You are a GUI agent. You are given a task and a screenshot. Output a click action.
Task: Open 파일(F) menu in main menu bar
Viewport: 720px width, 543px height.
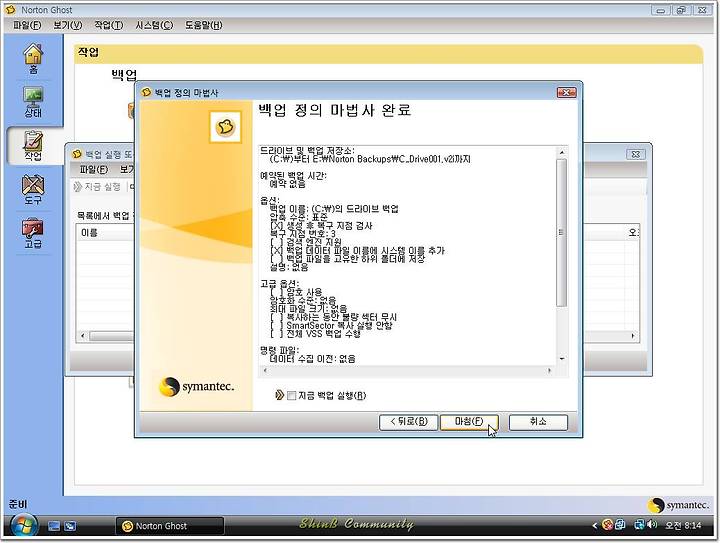click(27, 25)
